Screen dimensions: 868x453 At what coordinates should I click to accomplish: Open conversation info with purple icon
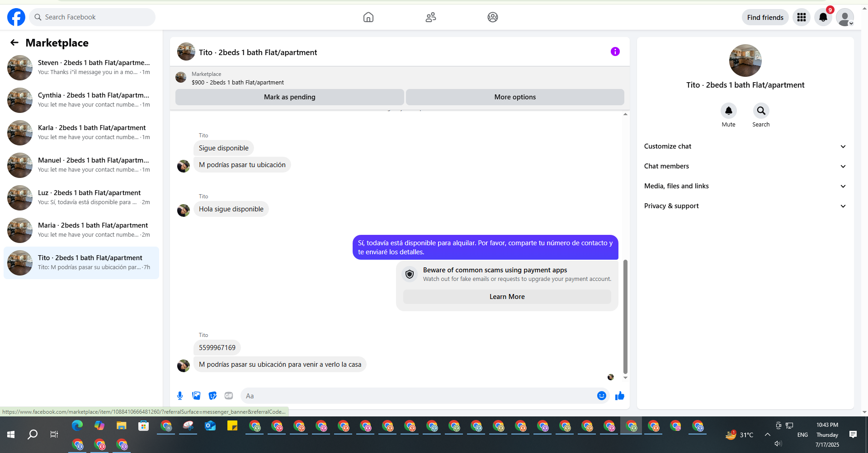point(615,51)
